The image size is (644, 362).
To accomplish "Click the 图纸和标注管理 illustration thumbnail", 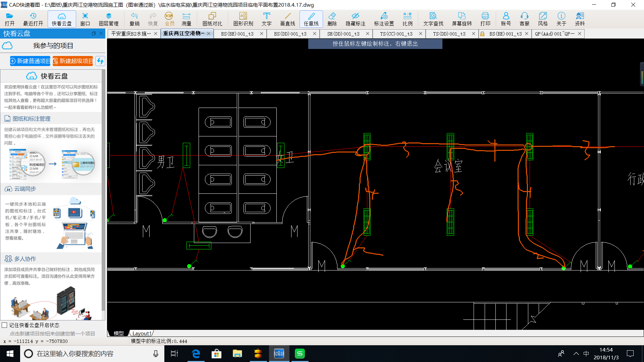I will point(52,164).
